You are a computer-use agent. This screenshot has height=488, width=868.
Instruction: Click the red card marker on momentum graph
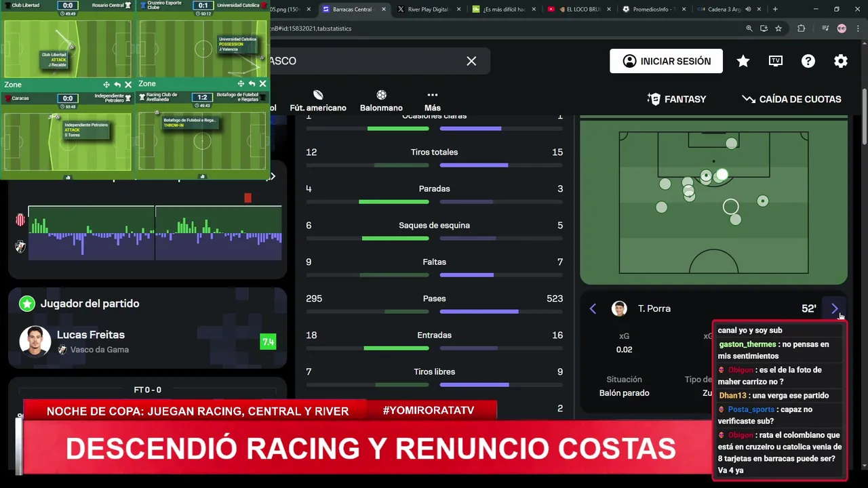(x=248, y=197)
